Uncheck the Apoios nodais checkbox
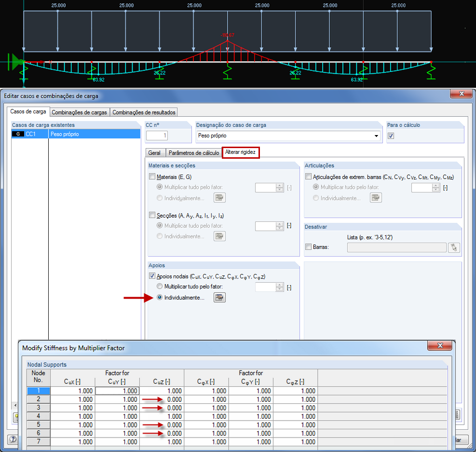This screenshot has width=476, height=452. pos(152,276)
